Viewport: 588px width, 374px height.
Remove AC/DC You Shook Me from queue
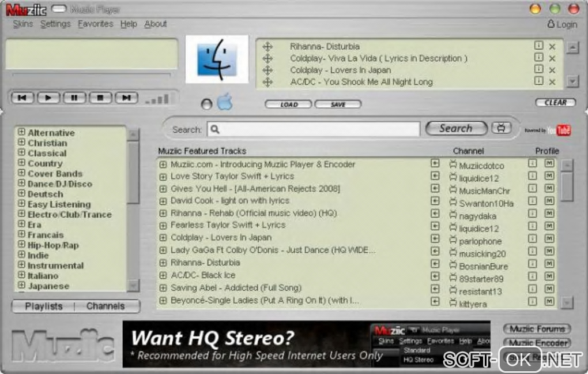pos(552,82)
